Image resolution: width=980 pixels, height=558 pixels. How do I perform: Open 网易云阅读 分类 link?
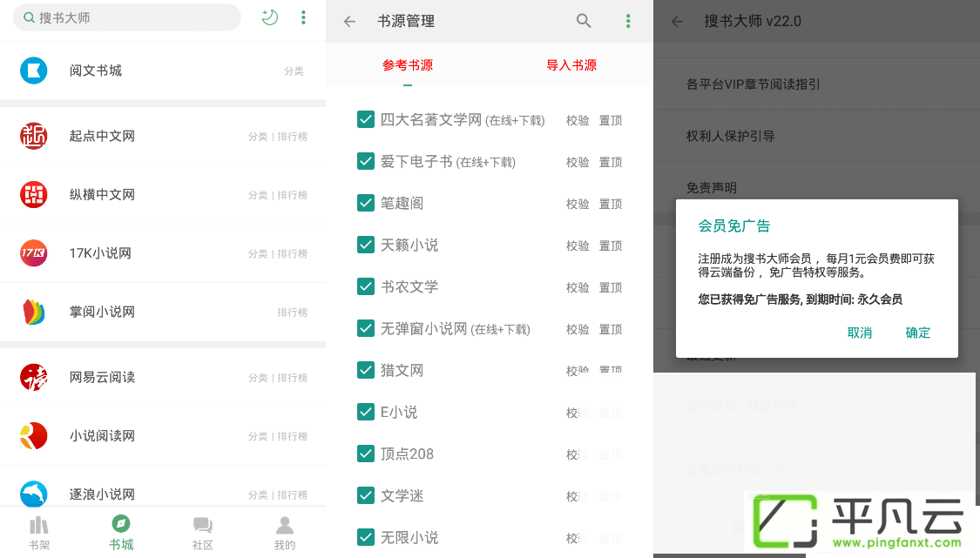point(258,378)
